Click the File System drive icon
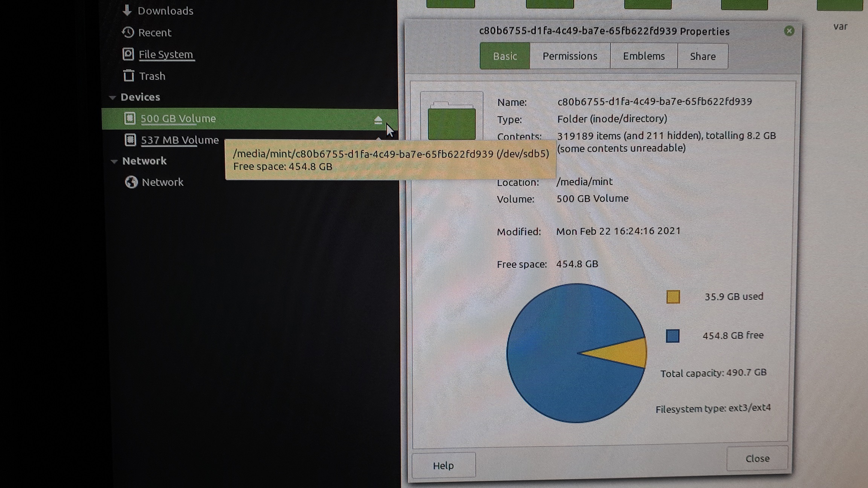Viewport: 868px width, 488px height. coord(128,54)
